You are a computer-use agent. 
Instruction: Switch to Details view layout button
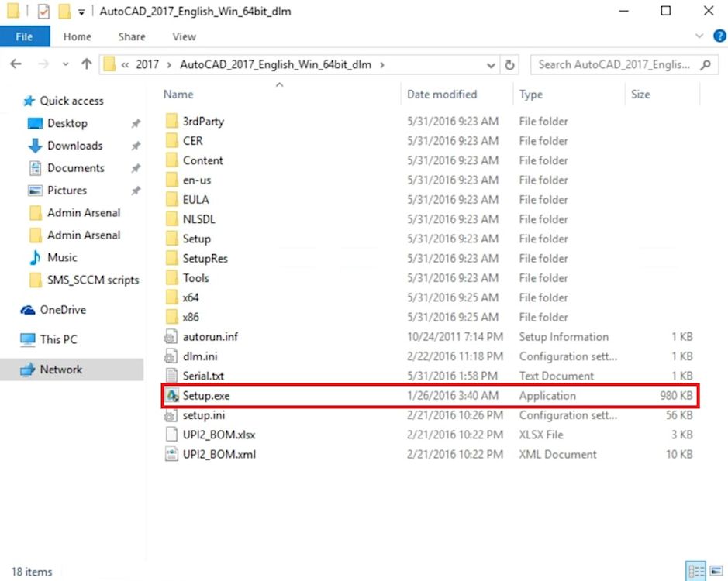point(695,571)
